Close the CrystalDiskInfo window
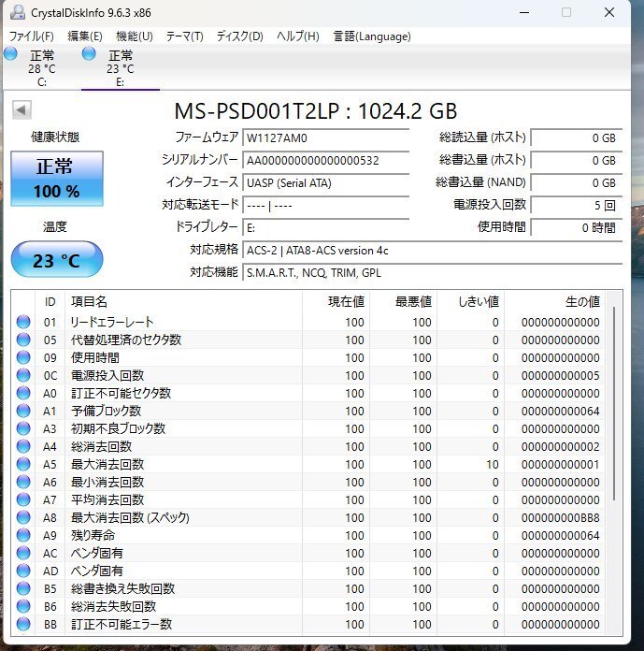Viewport: 644px width, 651px height. click(x=609, y=12)
